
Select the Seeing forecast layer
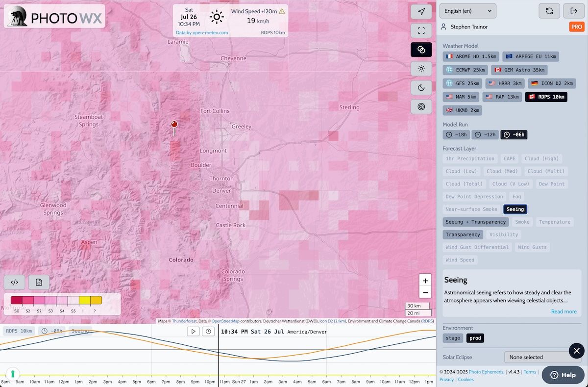[515, 209]
